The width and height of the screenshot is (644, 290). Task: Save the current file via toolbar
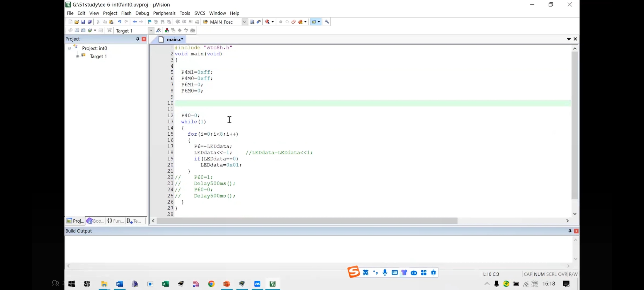83,22
